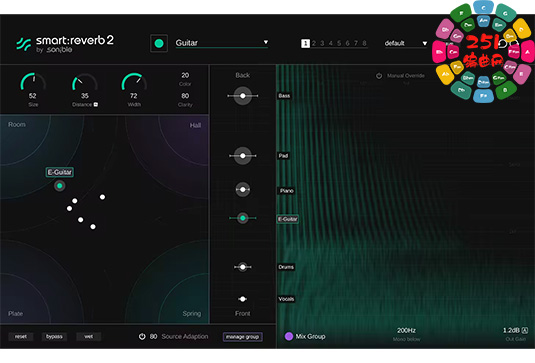Click the Distance knob
The height and width of the screenshot is (363, 535).
[x=84, y=83]
